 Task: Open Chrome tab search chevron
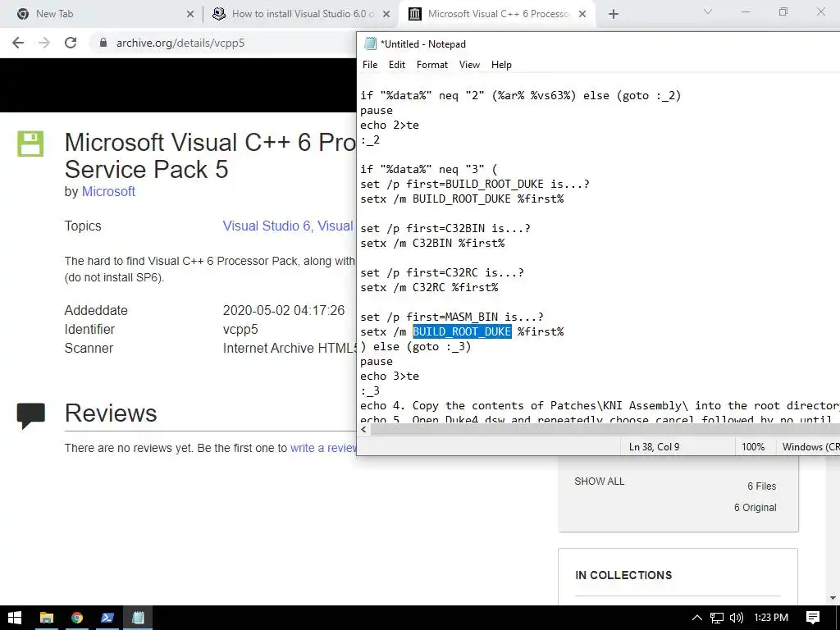point(708,11)
